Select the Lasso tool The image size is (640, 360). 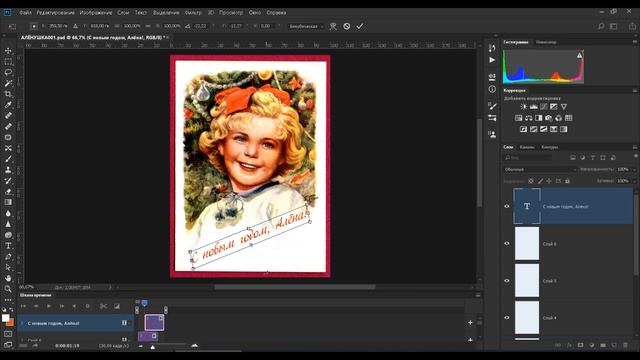tap(8, 73)
